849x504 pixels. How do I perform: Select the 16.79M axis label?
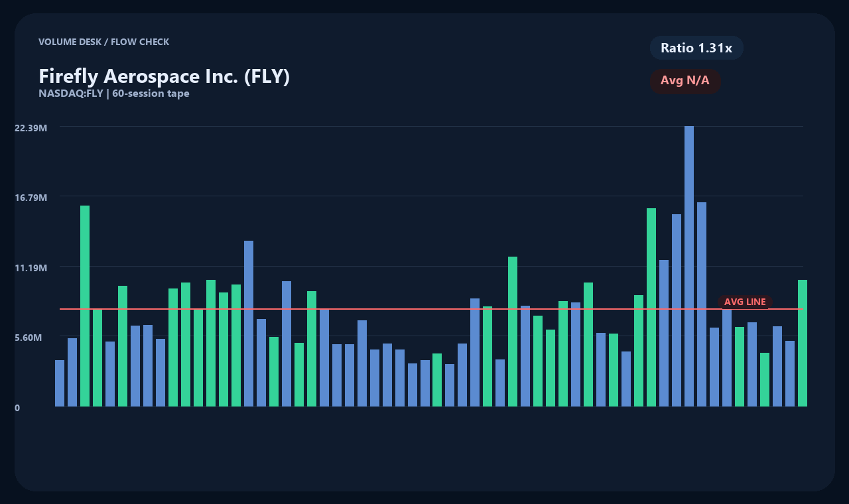(x=31, y=198)
